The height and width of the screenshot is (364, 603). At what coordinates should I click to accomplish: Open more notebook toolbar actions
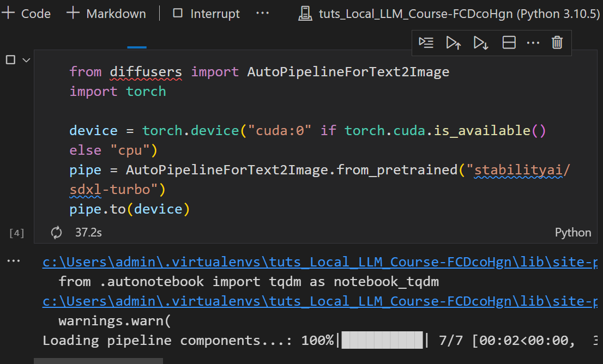click(262, 14)
